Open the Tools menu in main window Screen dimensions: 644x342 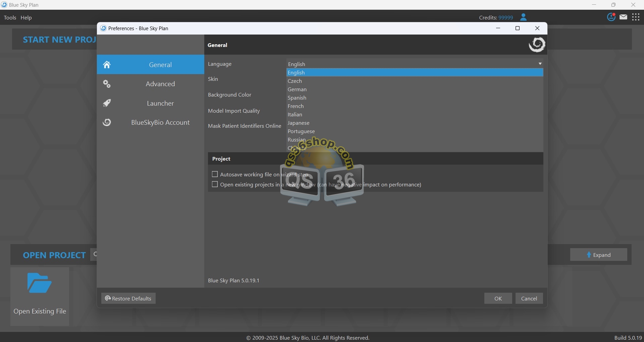pyautogui.click(x=10, y=18)
